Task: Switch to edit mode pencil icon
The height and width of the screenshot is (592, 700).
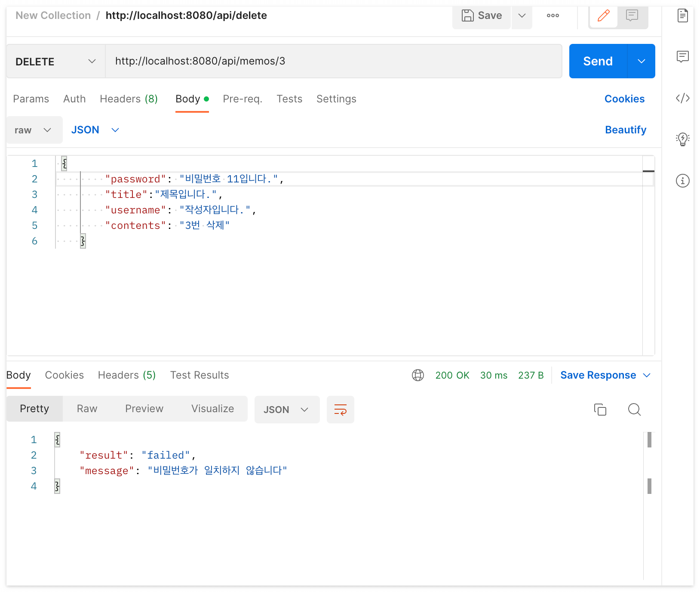Action: click(x=604, y=16)
